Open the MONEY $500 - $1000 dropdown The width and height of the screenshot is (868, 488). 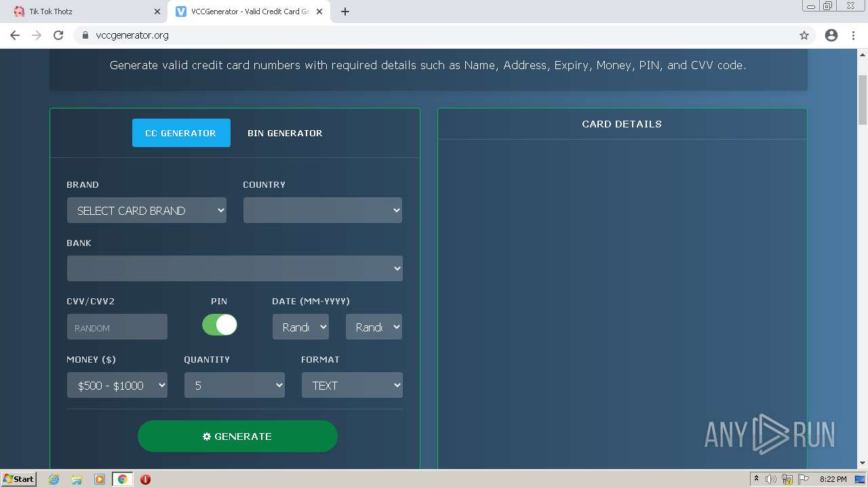click(117, 385)
